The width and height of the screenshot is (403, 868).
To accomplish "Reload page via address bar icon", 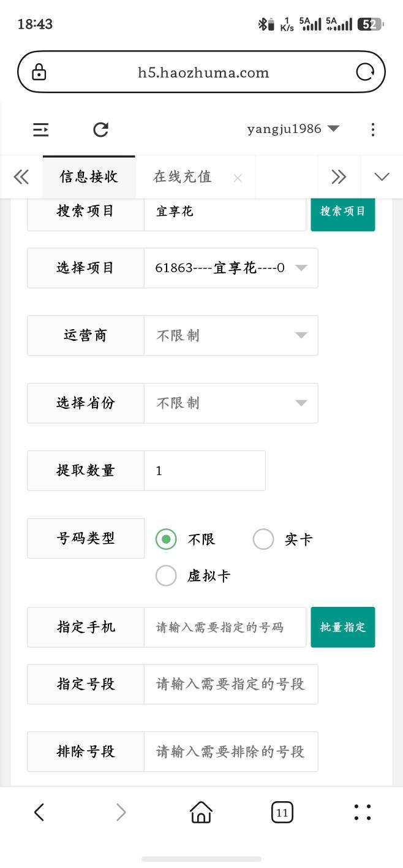I will pyautogui.click(x=365, y=72).
